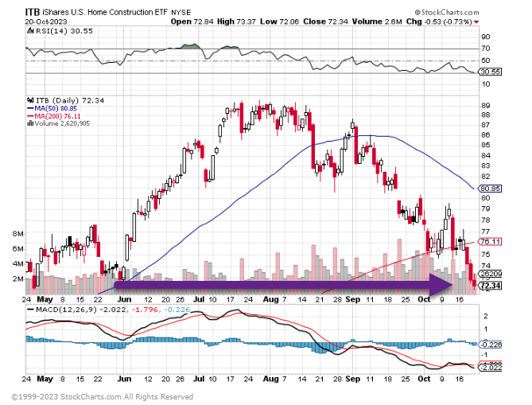The image size is (532, 405).
Task: Click the 2M volume axis label
Action: click(x=18, y=278)
